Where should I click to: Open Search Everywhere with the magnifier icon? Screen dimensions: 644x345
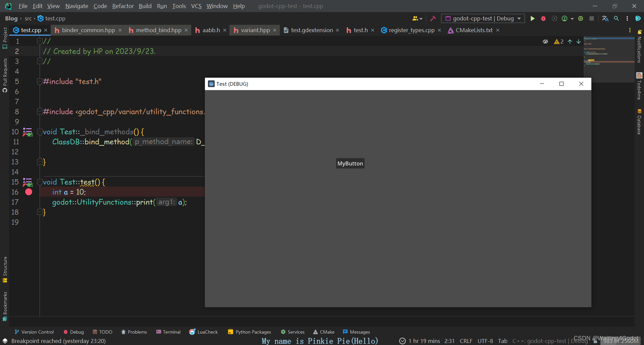[x=616, y=18]
